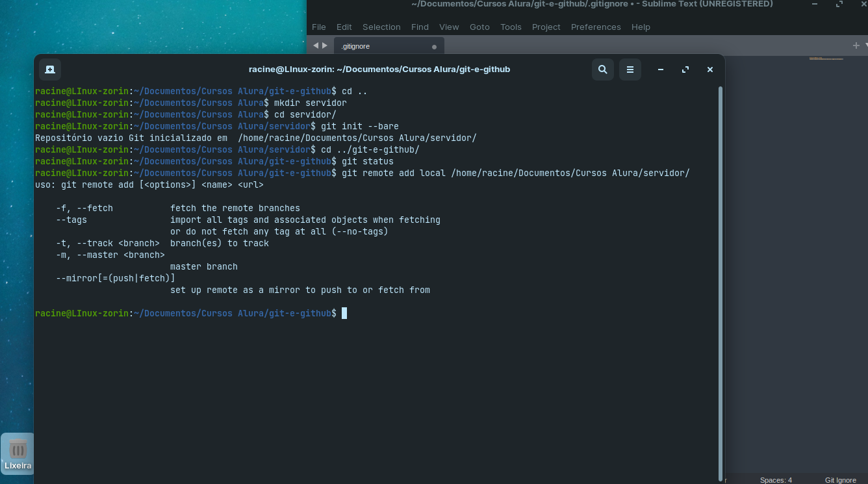Viewport: 868px width, 484px height.
Task: Close the terminal window
Action: (x=710, y=70)
